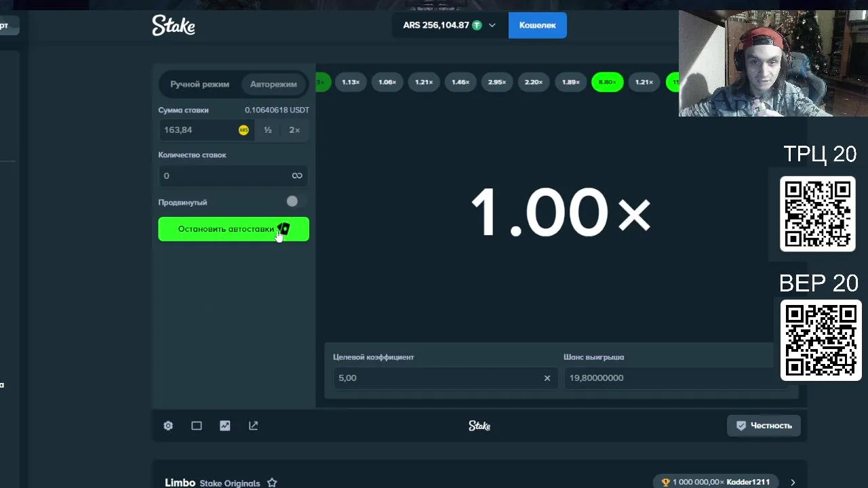Image resolution: width=868 pixels, height=488 pixels.
Task: Select the 8.80× result pill
Action: point(607,82)
